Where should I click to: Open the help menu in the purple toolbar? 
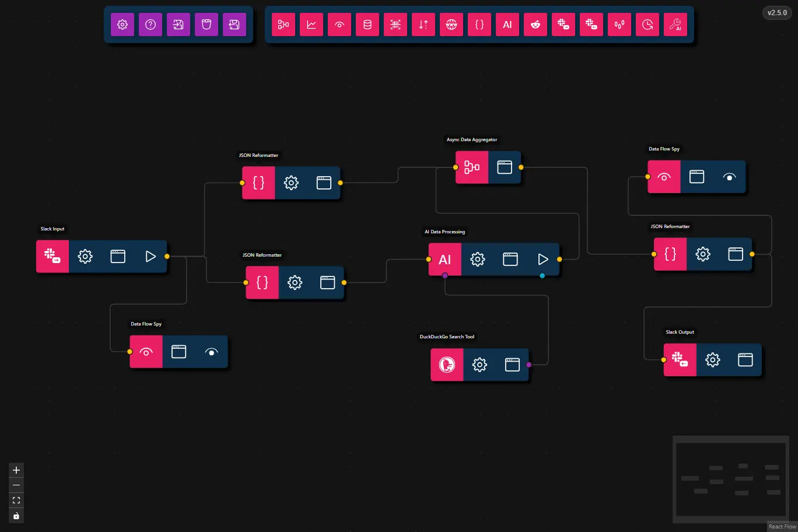[x=150, y=24]
